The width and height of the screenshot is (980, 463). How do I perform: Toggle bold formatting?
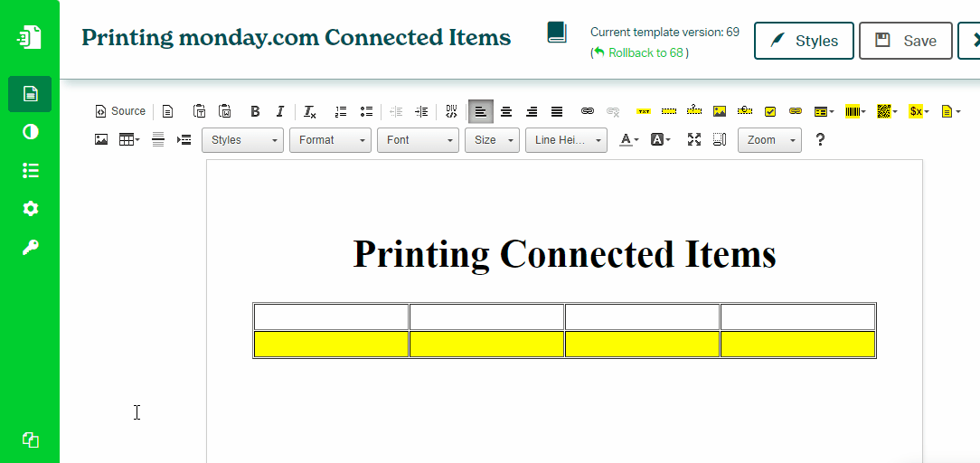[x=255, y=111]
